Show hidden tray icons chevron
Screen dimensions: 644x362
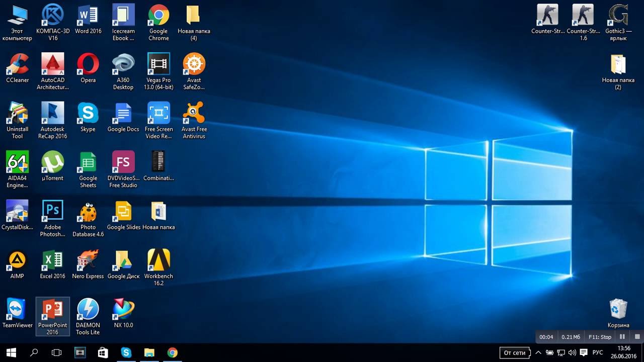pos(538,352)
